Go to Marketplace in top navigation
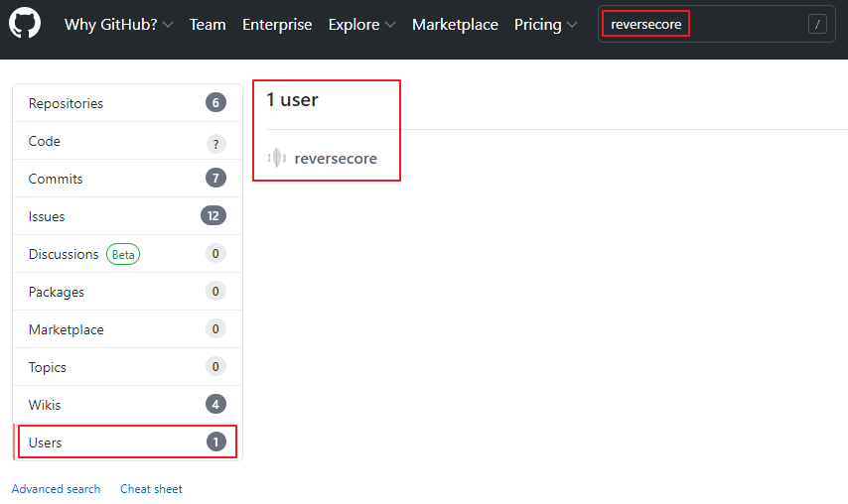The image size is (848, 504). point(455,25)
